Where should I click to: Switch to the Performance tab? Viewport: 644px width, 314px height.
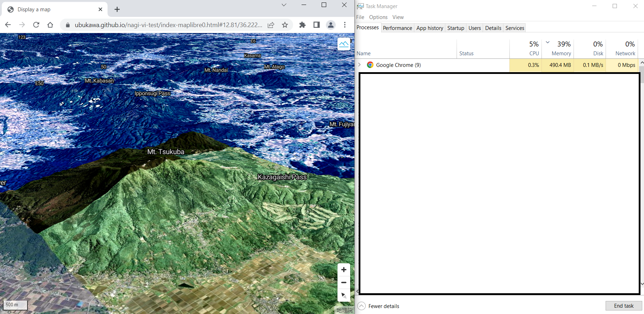pos(397,28)
